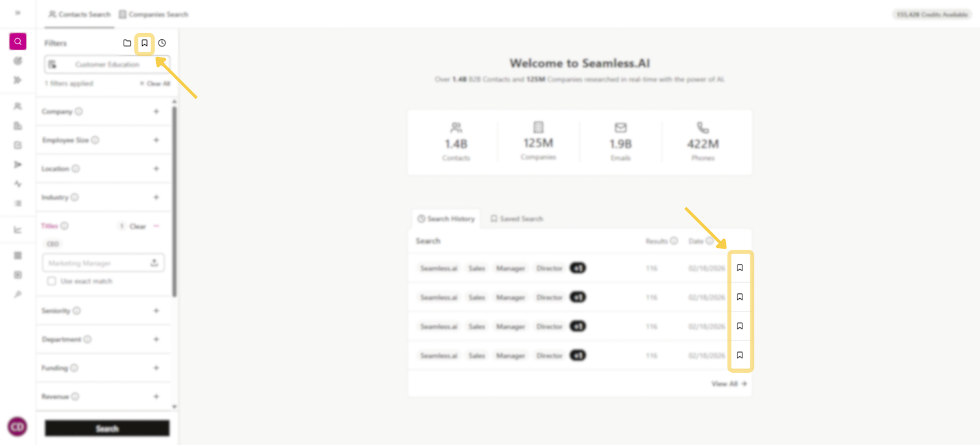Collapse the Titles filter section

click(x=156, y=226)
